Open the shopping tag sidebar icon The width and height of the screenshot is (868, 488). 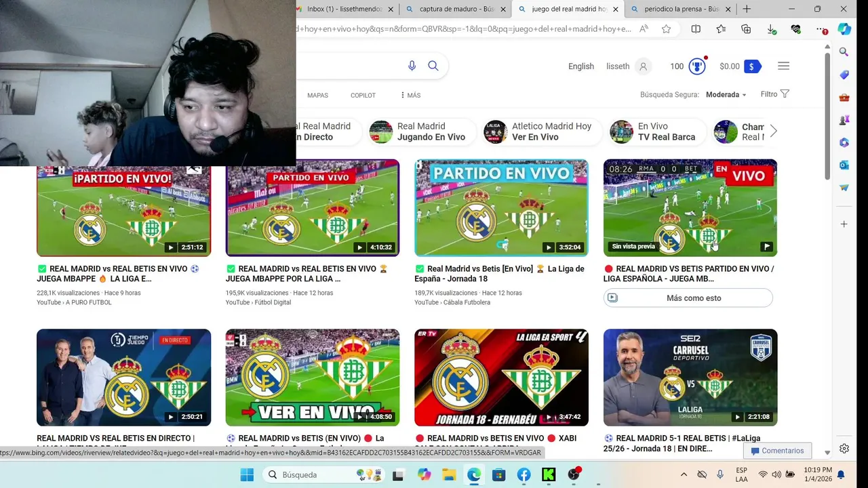click(x=844, y=75)
